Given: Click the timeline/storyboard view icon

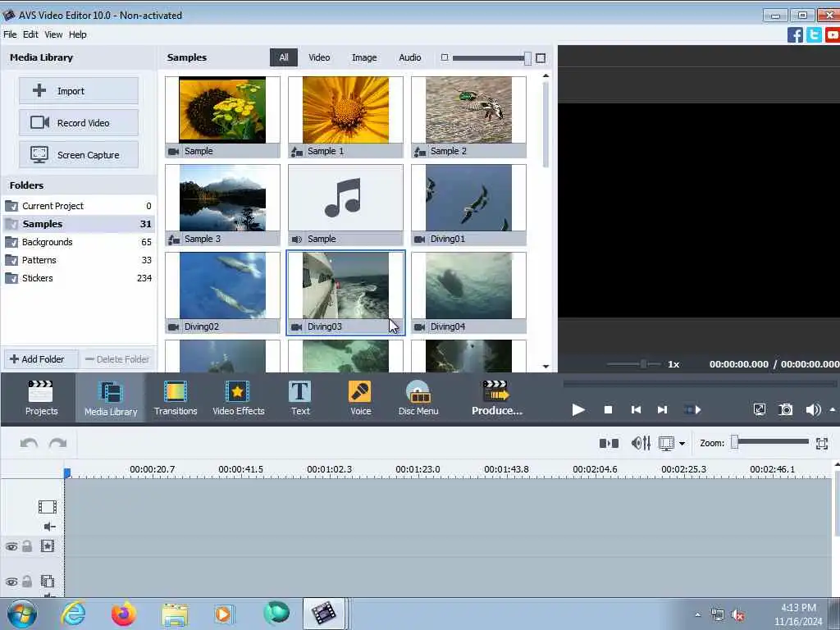Looking at the screenshot, I should click(666, 444).
